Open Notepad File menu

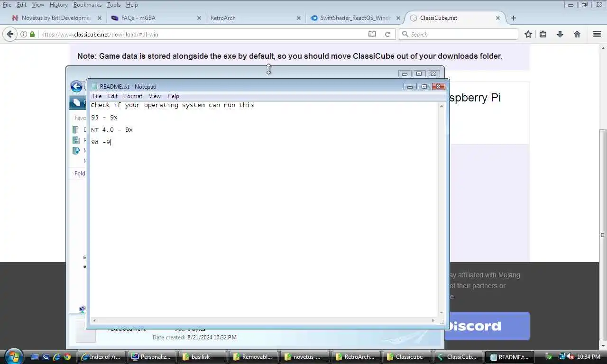tap(97, 96)
